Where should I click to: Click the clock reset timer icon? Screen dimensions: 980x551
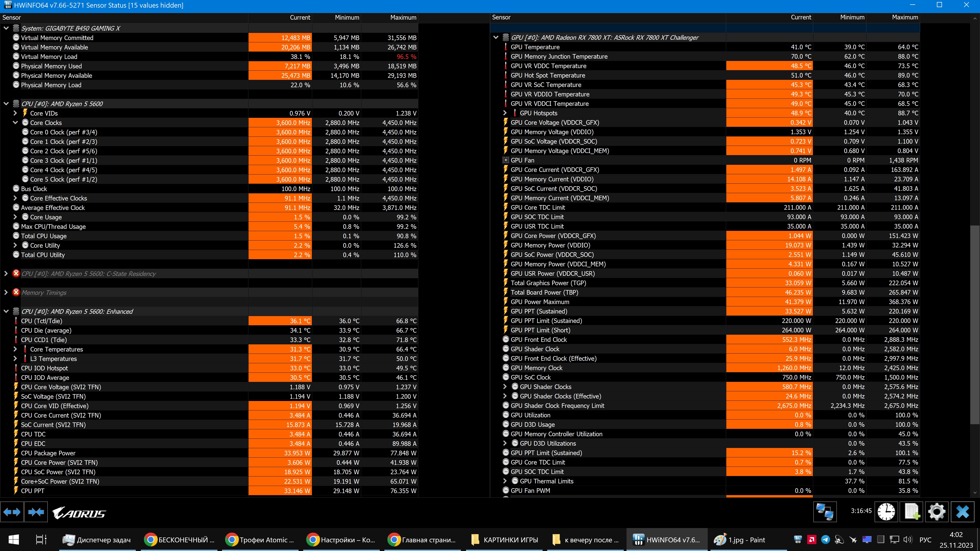click(x=886, y=511)
